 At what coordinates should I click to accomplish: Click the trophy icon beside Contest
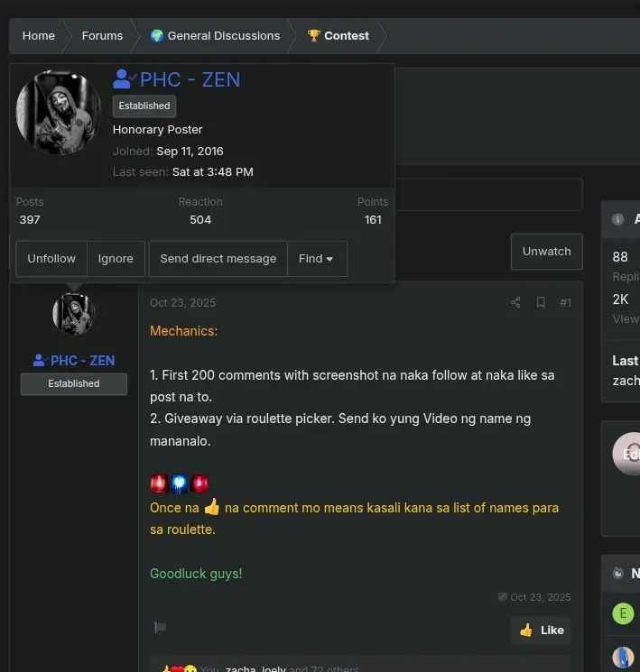pos(313,35)
